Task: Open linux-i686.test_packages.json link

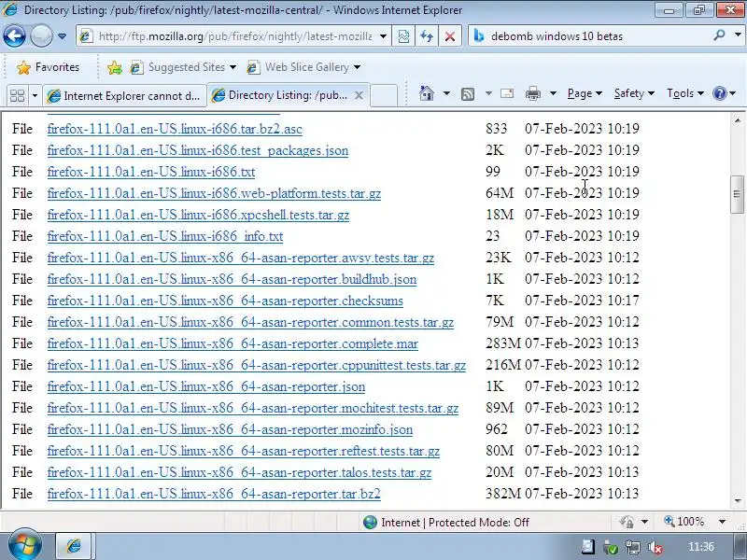Action: click(x=198, y=150)
